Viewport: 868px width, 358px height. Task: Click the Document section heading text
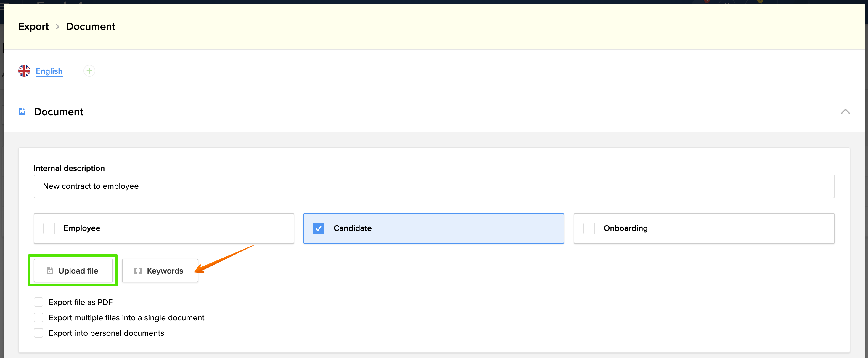pos(59,112)
